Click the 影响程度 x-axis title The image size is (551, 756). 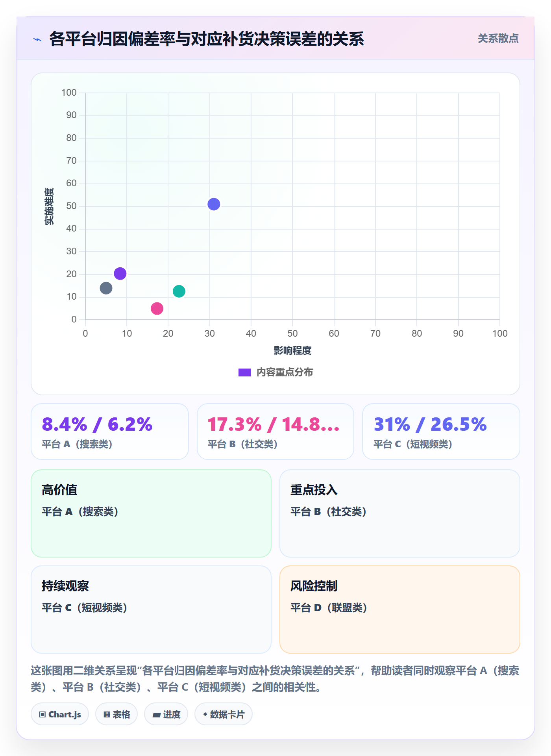292,350
